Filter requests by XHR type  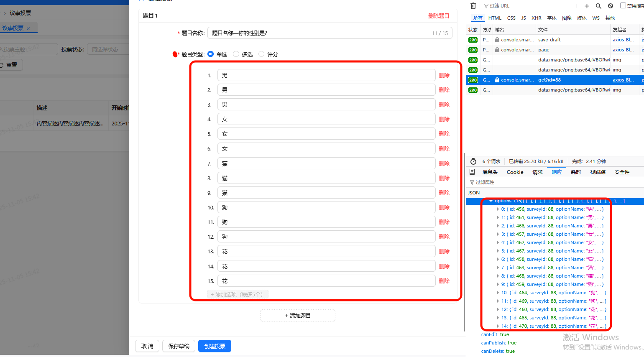(536, 18)
